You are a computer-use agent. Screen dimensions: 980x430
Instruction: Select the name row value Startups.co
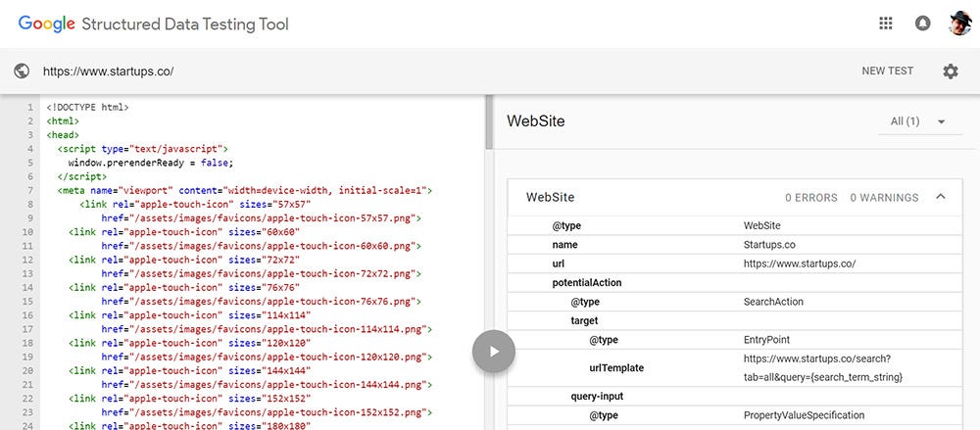(769, 245)
